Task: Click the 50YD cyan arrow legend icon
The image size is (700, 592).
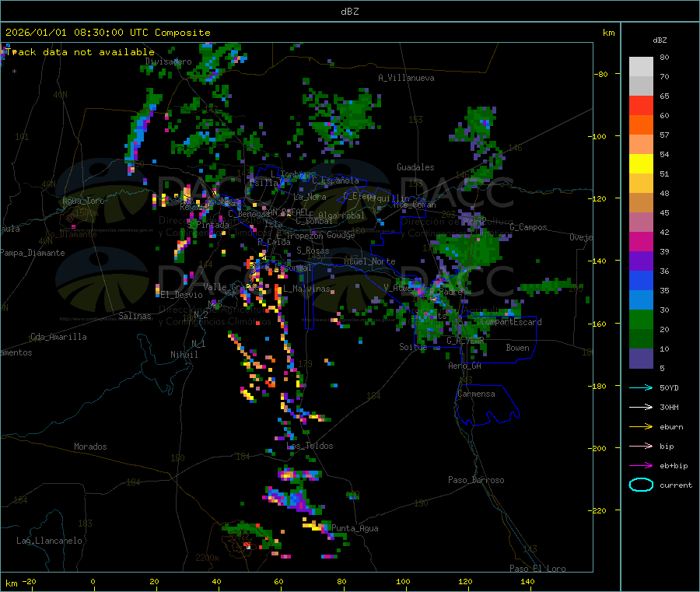Action: pos(641,387)
